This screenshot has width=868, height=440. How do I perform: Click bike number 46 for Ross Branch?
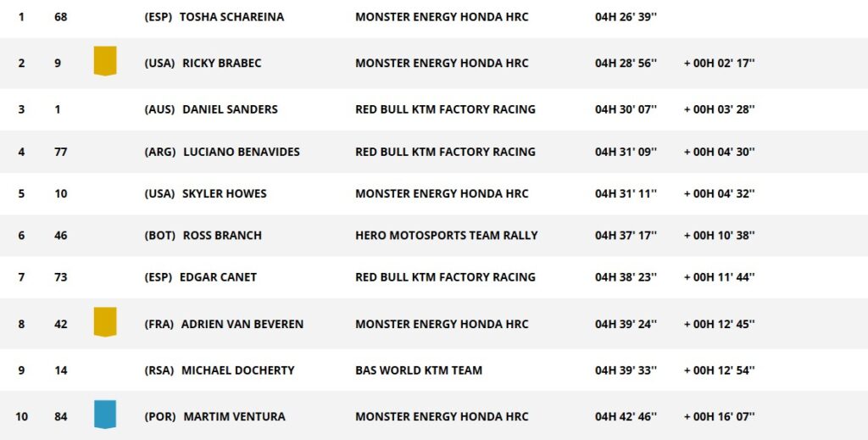tap(60, 235)
